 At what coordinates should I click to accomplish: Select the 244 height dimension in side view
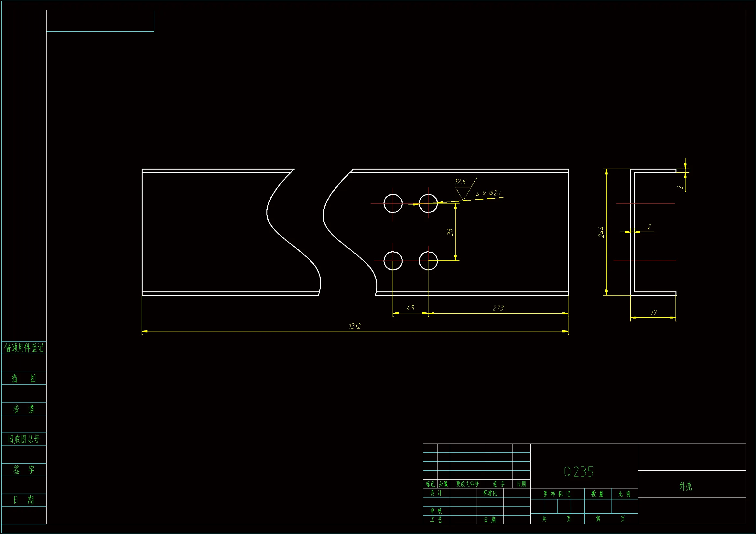coord(601,232)
